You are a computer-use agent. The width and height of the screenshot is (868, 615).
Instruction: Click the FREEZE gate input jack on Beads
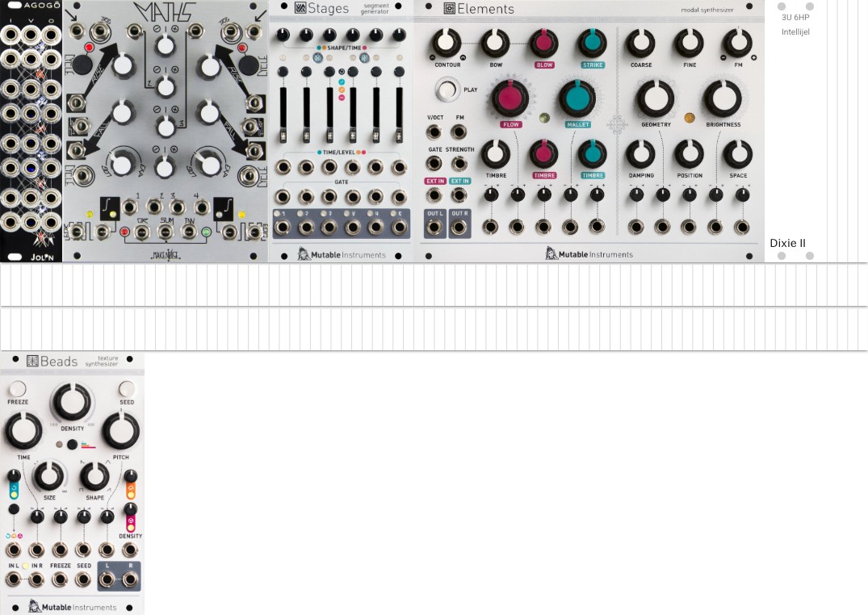tap(60, 579)
